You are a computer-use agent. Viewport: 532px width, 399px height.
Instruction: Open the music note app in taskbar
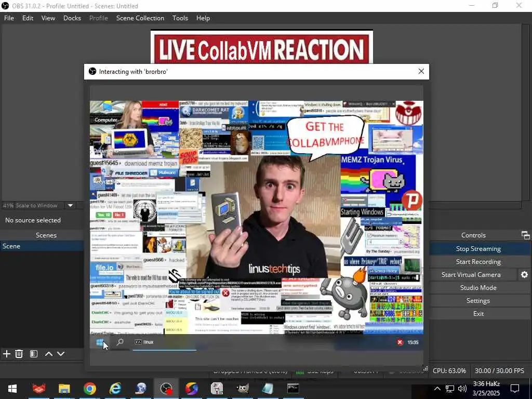tap(217, 389)
